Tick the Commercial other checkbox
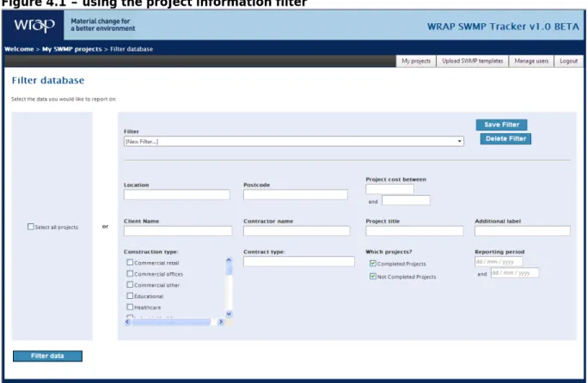The image size is (588, 383). 130,284
